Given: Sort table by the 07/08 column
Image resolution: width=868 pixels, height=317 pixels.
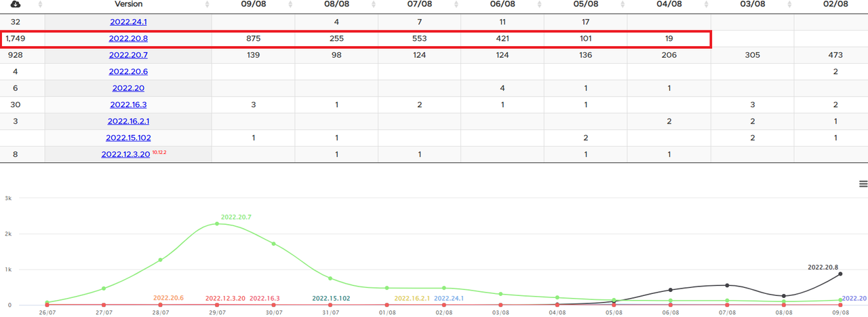Looking at the screenshot, I should coord(419,4).
